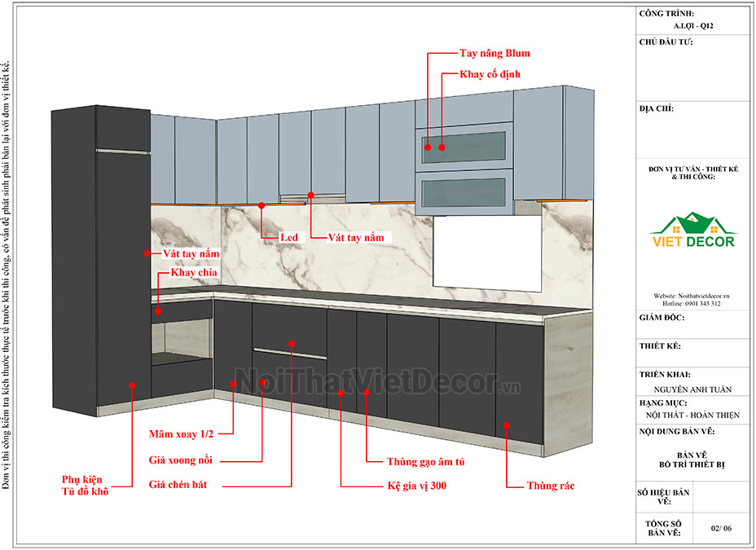Click the 'CHỦ ĐẦU TƯ:' heading
The width and height of the screenshot is (756, 550).
pos(666,42)
